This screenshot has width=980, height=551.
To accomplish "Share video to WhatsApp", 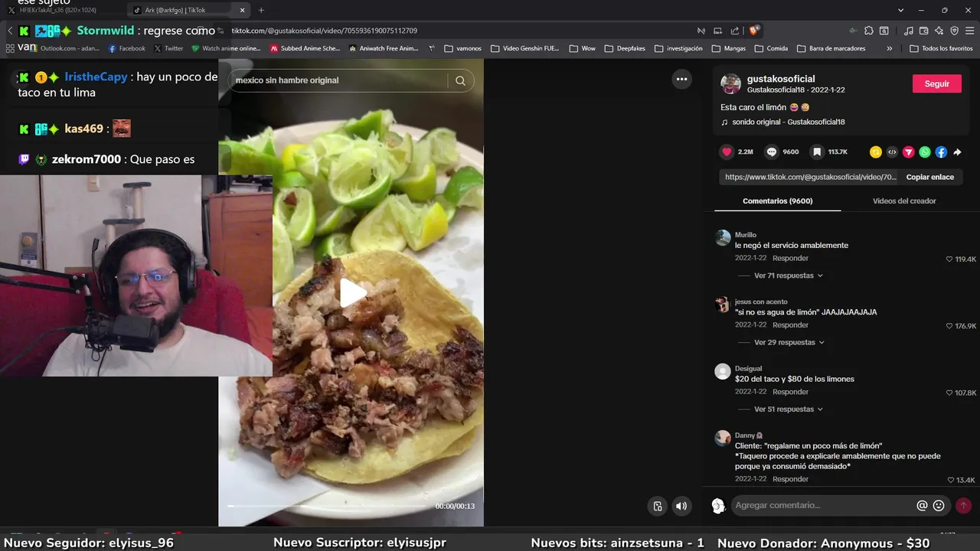I will (925, 152).
